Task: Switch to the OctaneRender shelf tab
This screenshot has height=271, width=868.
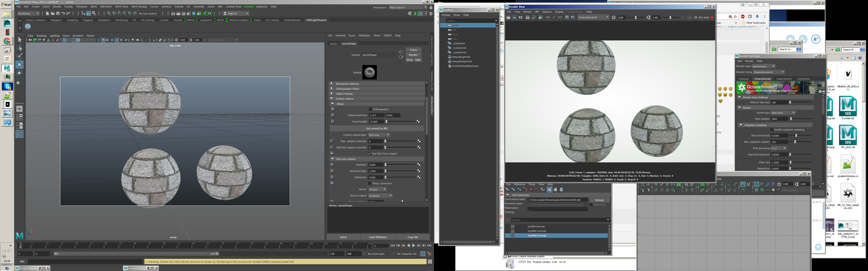Action: (x=292, y=20)
